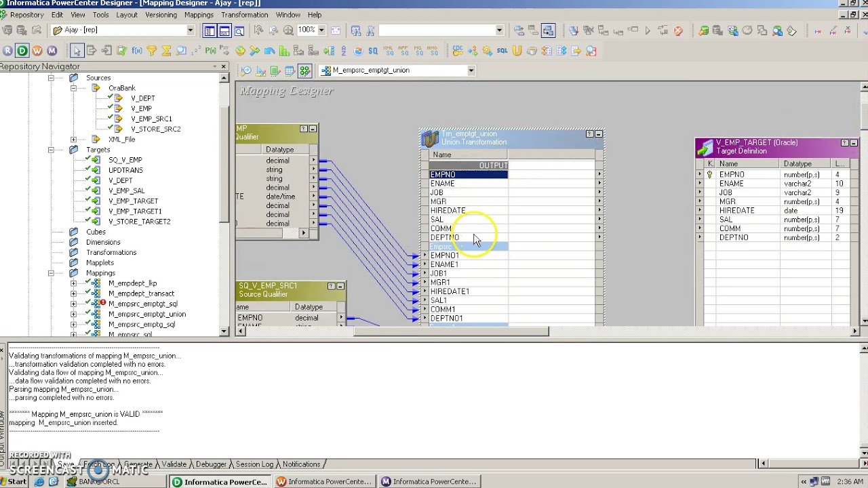Image resolution: width=868 pixels, height=488 pixels.
Task: Pick the Lookup transformation icon
Action: (x=181, y=51)
